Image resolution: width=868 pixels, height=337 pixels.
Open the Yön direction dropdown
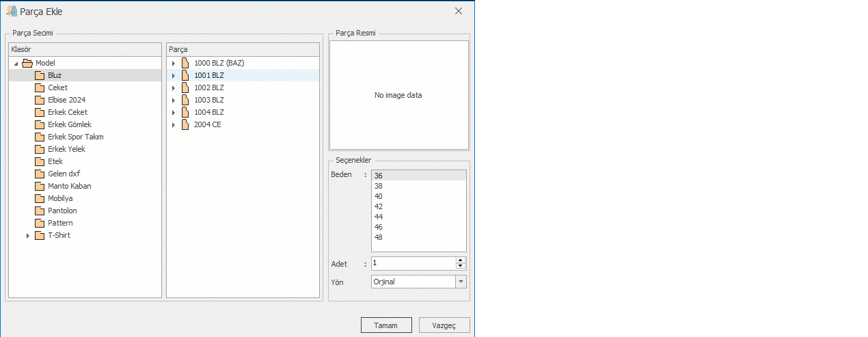point(461,282)
